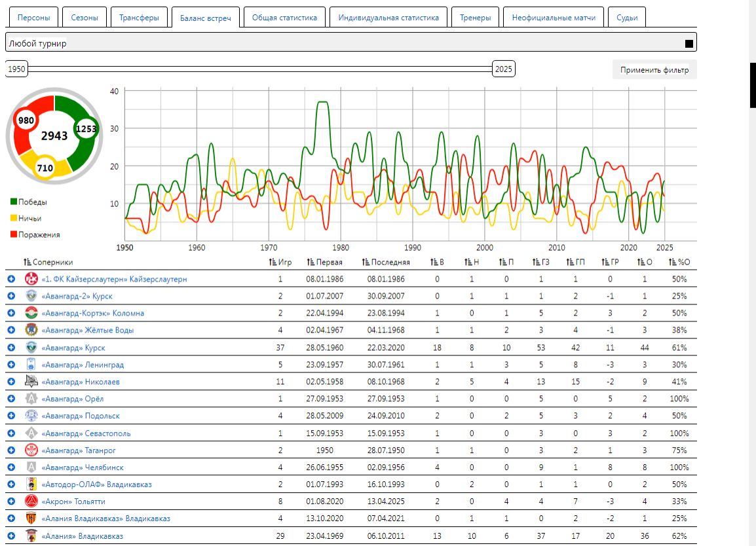Open the Индивидуальная статистика tab
756x546 pixels.
pyautogui.click(x=388, y=18)
